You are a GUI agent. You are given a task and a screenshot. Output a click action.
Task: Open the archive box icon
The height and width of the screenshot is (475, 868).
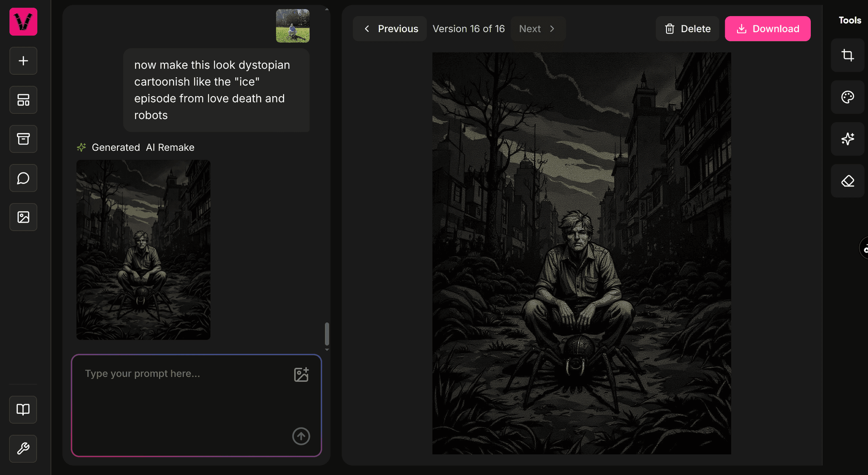coord(23,139)
